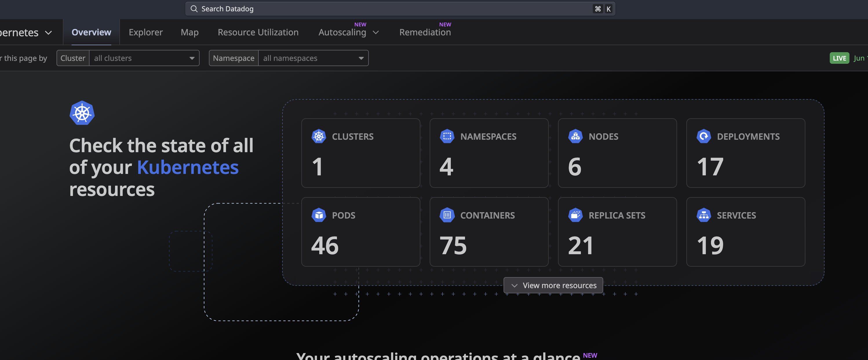Click the Namespaces dashed-square icon
This screenshot has width=868, height=360.
447,136
